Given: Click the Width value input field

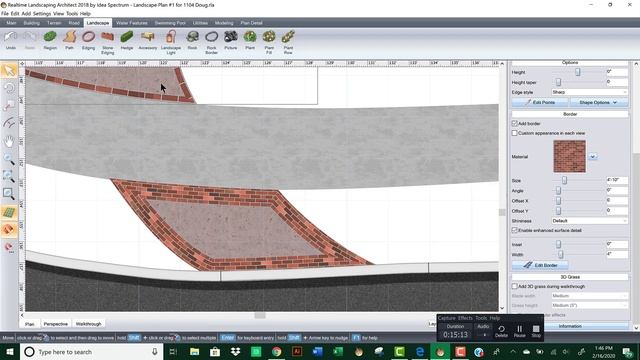Looking at the screenshot, I should pos(617,254).
